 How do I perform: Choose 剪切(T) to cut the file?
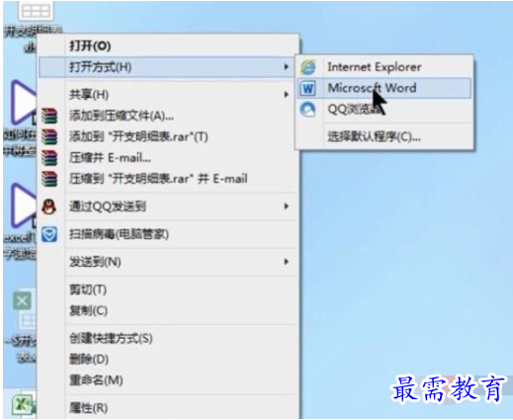pos(168,290)
